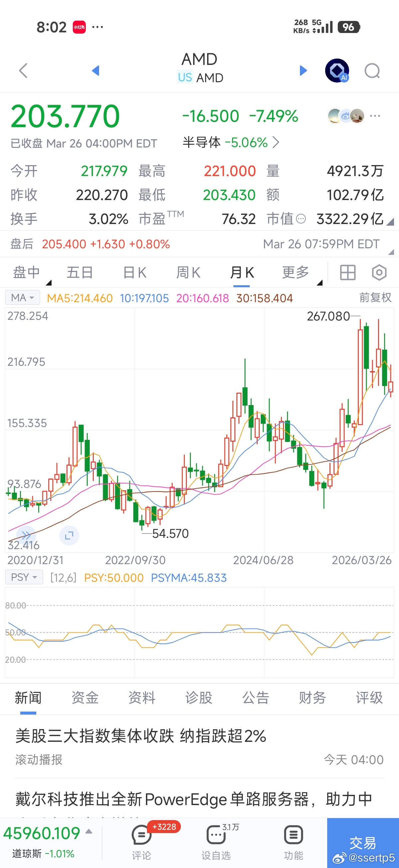Viewport: 399px width, 868px height.
Task: Open the three-dot menu beside avatars
Action: [x=375, y=116]
